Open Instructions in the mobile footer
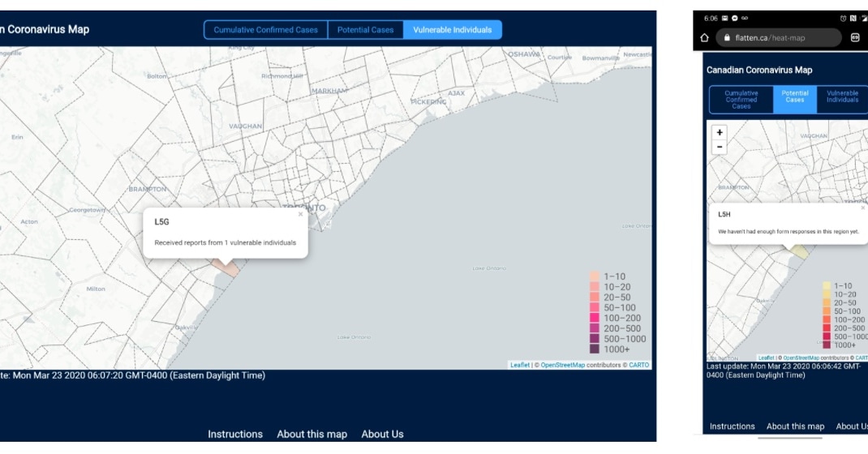Viewport: 868px width, 454px height. pyautogui.click(x=732, y=426)
